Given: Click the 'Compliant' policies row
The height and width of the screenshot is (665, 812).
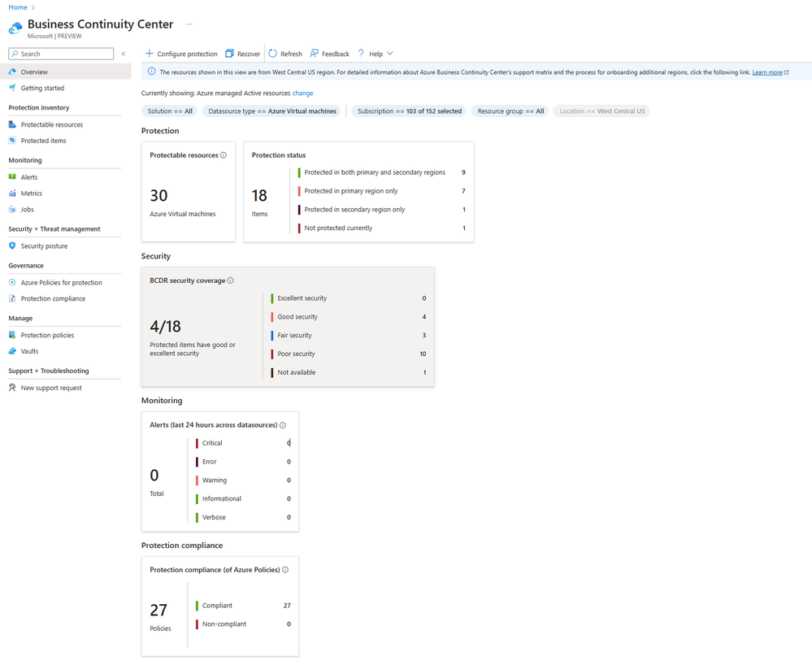Looking at the screenshot, I should [x=243, y=606].
